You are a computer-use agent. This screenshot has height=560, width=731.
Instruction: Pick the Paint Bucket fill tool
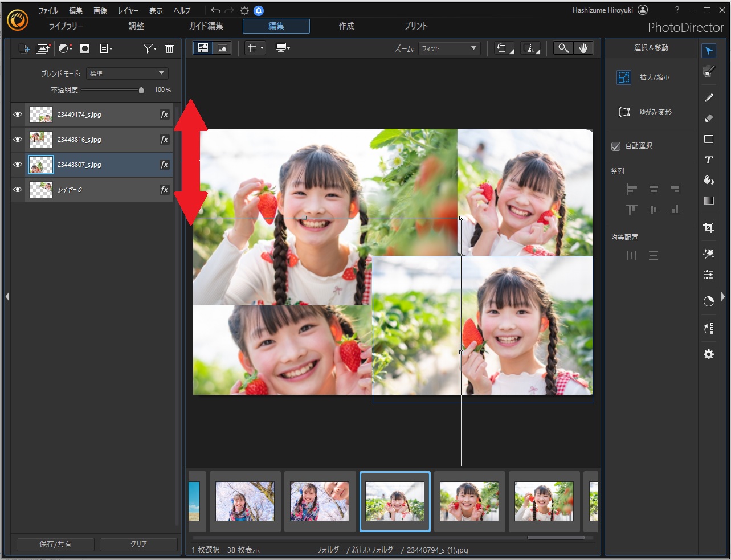tap(709, 181)
